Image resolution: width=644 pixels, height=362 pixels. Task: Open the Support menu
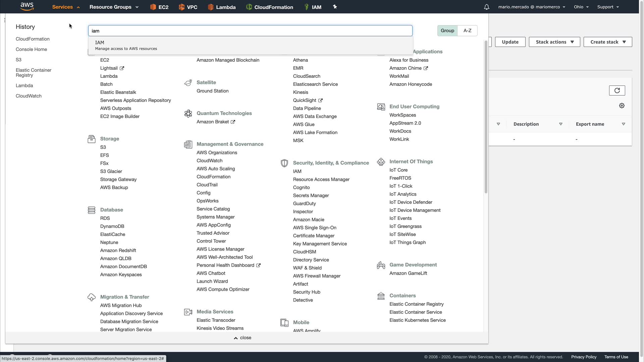608,7
